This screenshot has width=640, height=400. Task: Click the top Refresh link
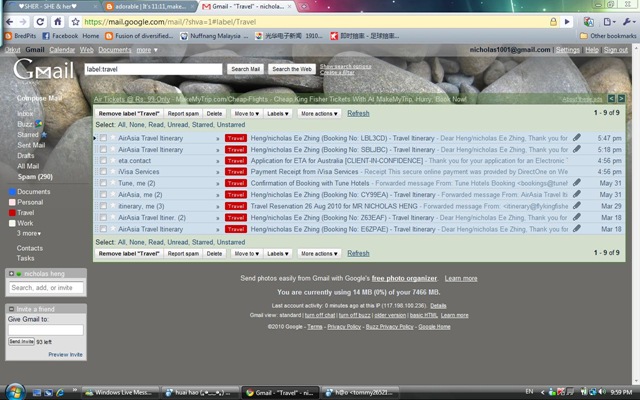coord(358,113)
